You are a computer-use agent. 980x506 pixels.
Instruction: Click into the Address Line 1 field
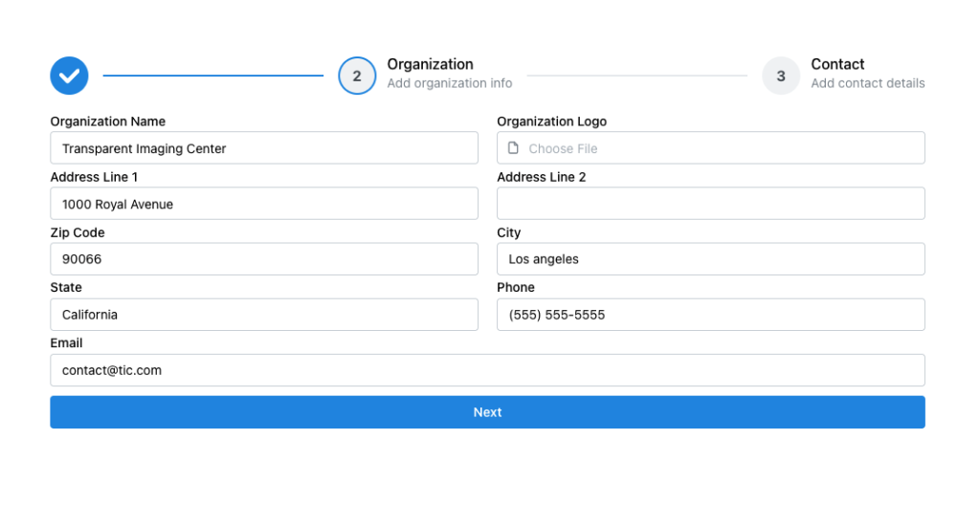pyautogui.click(x=263, y=204)
